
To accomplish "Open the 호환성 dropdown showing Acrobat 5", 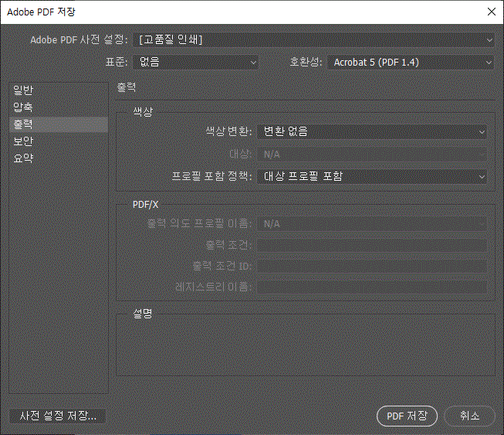I will click(x=411, y=62).
